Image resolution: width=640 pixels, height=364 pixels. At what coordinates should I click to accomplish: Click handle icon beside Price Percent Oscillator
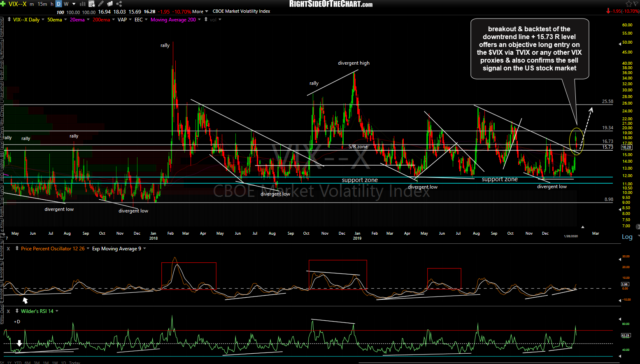(16, 248)
